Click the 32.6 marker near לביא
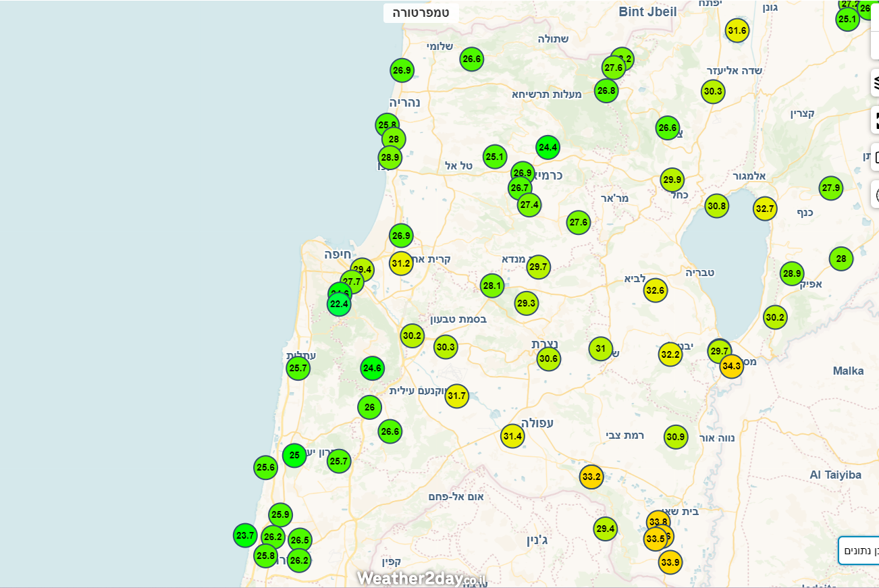This screenshot has width=879, height=588. [655, 292]
